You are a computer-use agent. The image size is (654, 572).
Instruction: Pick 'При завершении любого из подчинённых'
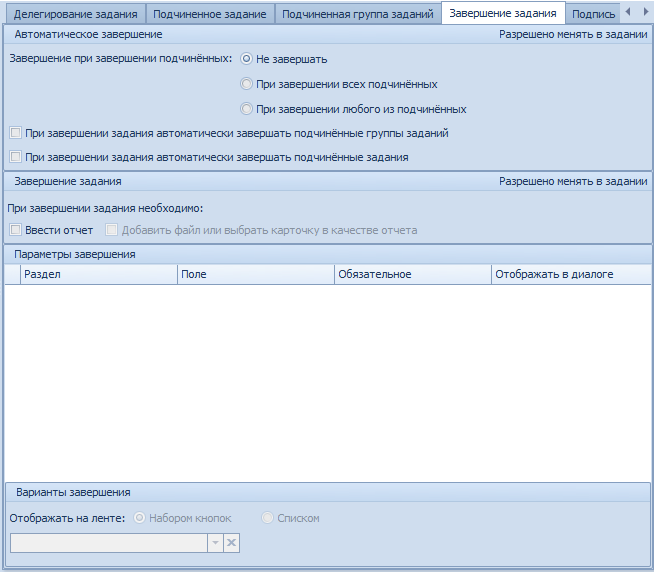coord(247,109)
